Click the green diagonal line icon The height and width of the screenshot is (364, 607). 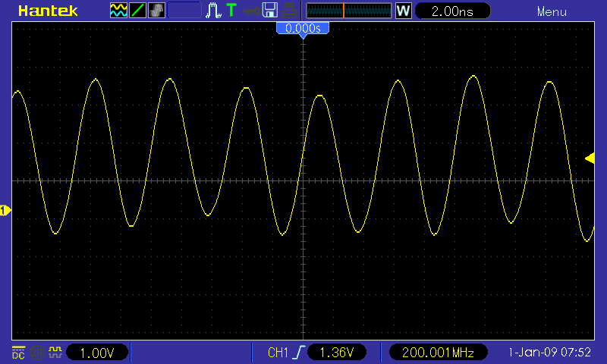pos(137,11)
